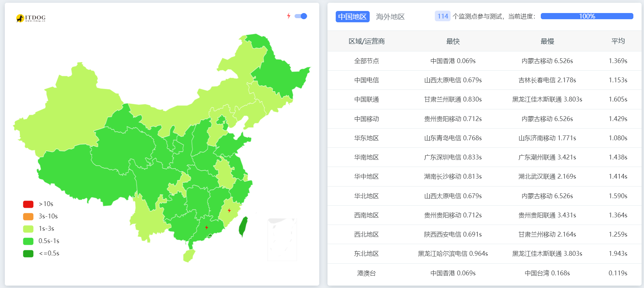Click Taiwan island on the map

click(243, 227)
